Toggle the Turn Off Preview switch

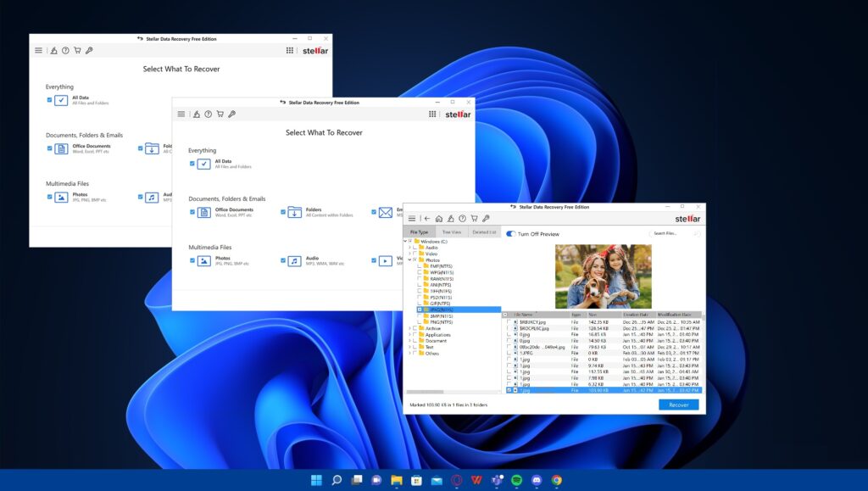511,233
